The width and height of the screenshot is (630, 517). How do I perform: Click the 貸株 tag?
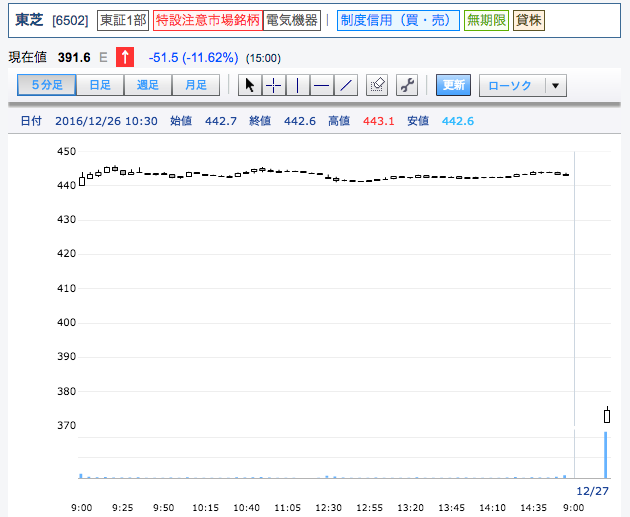point(529,20)
